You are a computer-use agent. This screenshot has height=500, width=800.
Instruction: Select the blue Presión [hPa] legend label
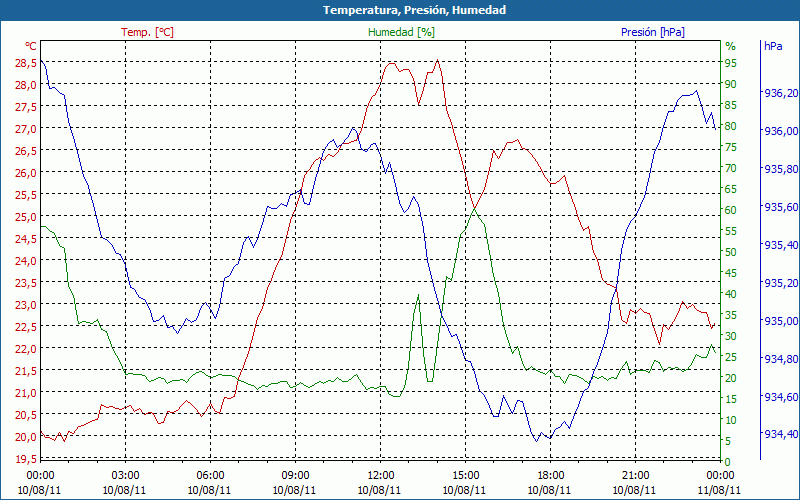(x=653, y=32)
